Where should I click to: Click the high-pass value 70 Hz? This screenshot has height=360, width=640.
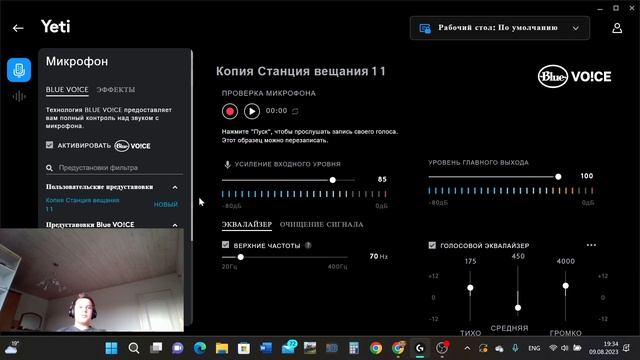[x=378, y=256]
